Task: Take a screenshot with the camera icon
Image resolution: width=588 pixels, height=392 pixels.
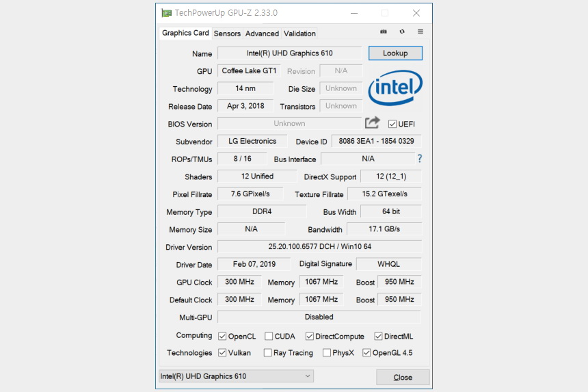Action: 384,32
